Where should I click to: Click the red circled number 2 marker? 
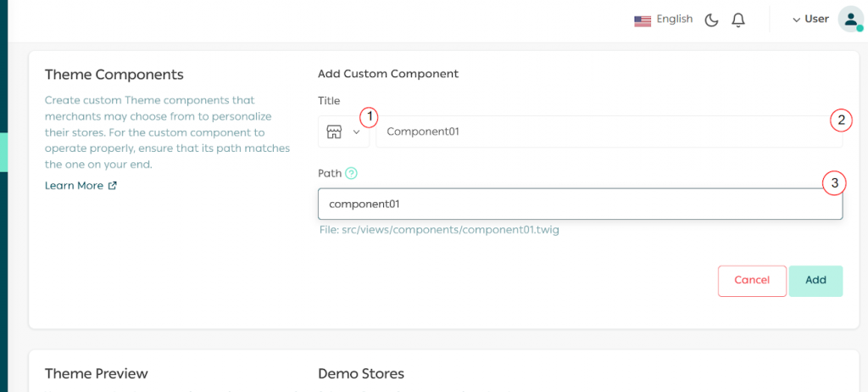pos(840,120)
